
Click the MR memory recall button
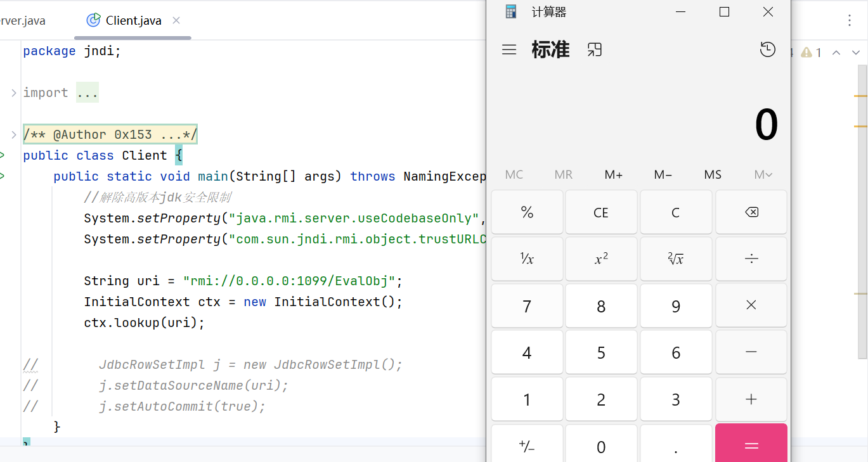(x=564, y=174)
